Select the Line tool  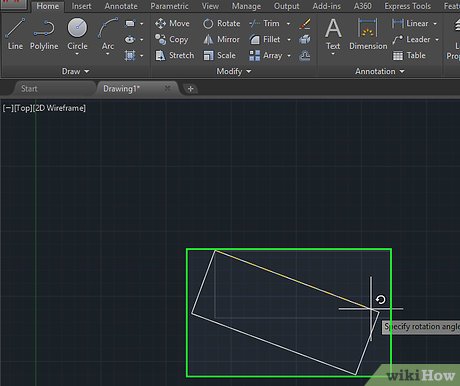pyautogui.click(x=15, y=33)
